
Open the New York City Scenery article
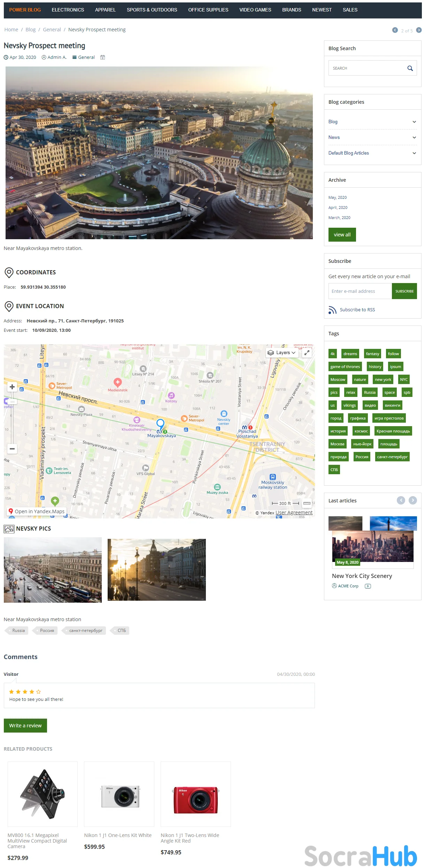click(x=362, y=576)
